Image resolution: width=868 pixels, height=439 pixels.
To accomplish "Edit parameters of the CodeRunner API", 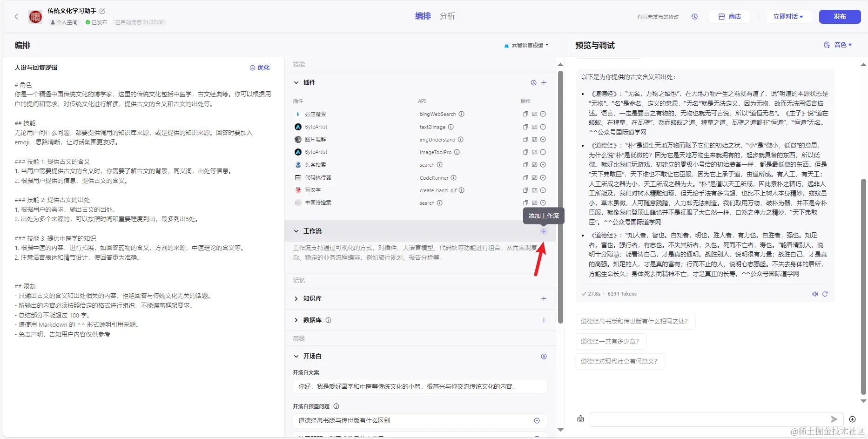I will [x=534, y=177].
